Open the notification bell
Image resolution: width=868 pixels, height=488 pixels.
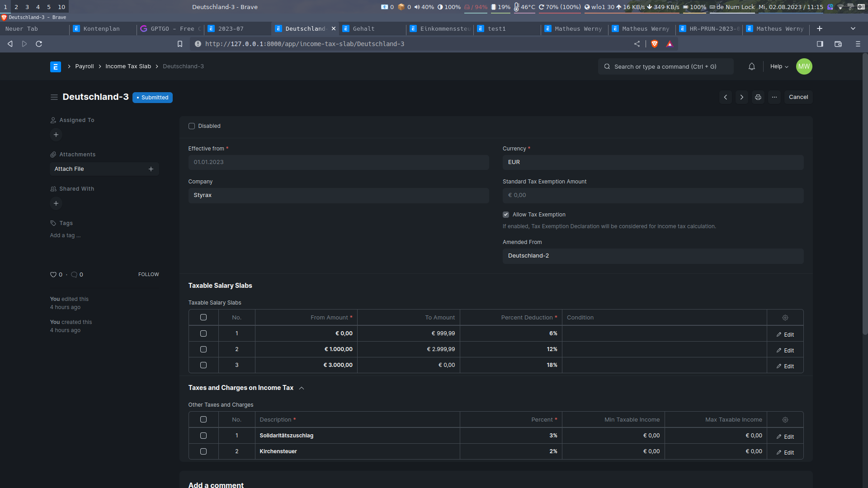coord(751,66)
